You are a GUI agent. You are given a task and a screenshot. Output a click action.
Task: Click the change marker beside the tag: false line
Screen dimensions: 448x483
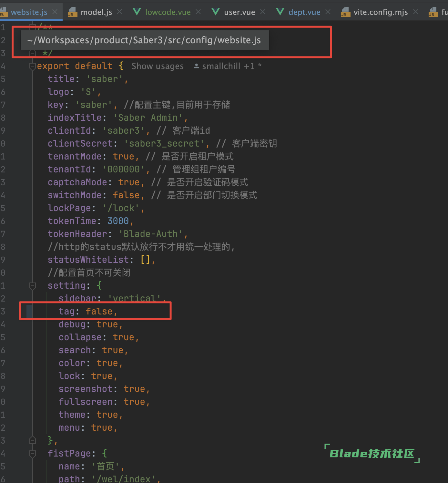coord(29,311)
